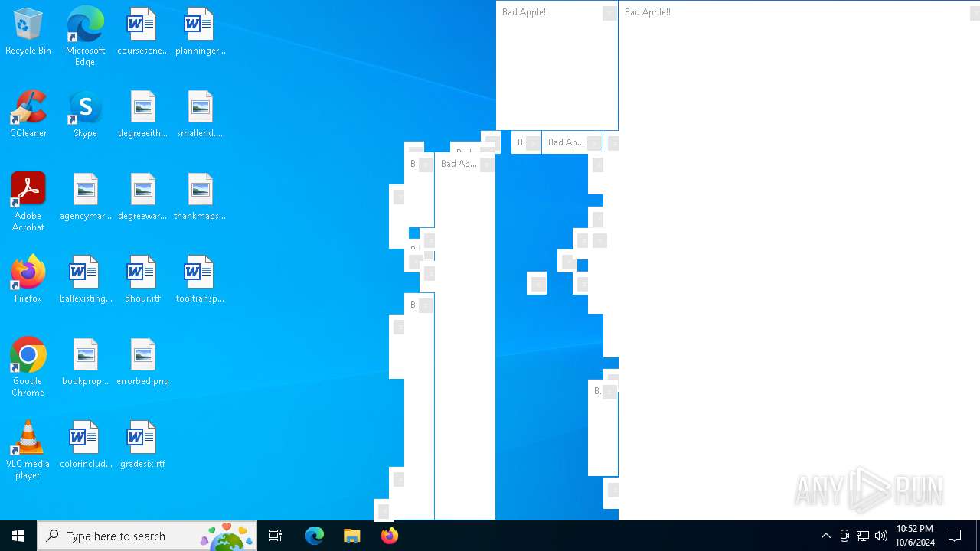Image resolution: width=980 pixels, height=551 pixels.
Task: Select the VLC media player shortcut
Action: click(x=28, y=450)
